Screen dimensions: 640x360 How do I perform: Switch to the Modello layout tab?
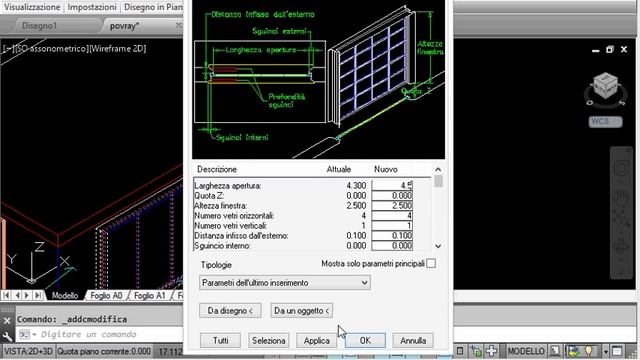point(64,296)
